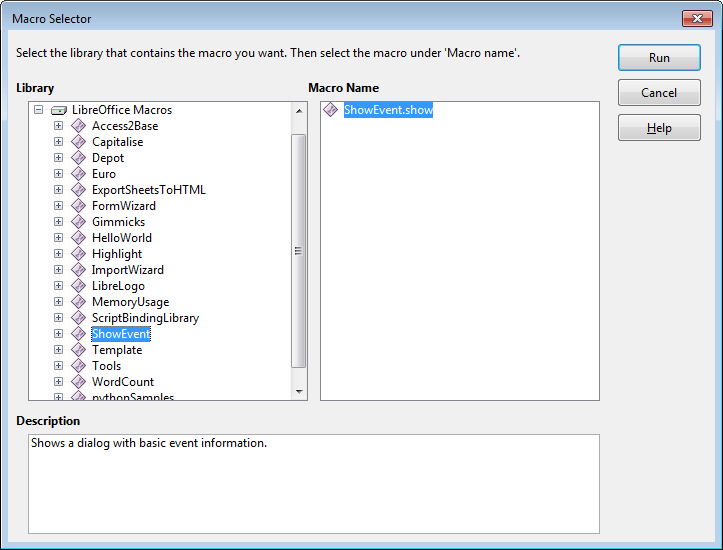
Task: Click the LibreOffice Macros drive icon
Action: (x=59, y=110)
